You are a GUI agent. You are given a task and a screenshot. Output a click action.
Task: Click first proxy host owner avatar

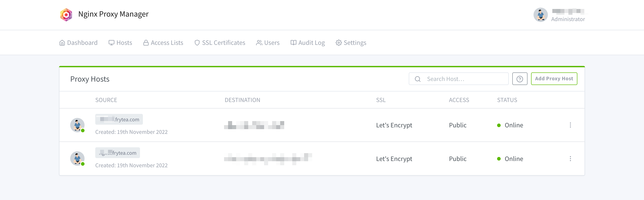(x=77, y=125)
